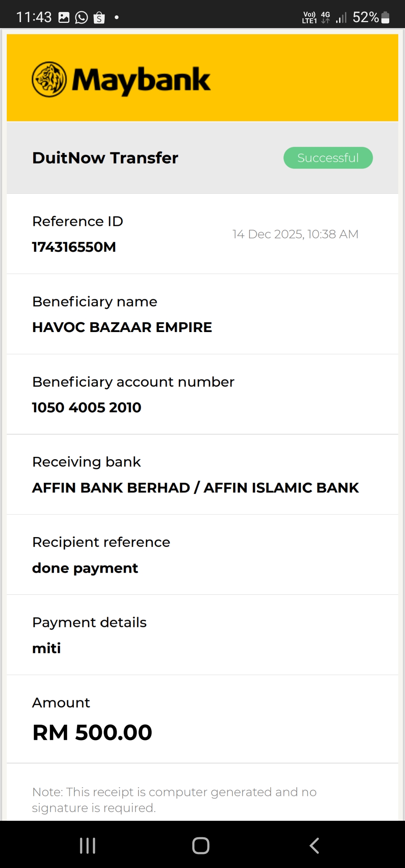This screenshot has height=868, width=405.
Task: Tap the 4G network indicator icon
Action: coord(325,17)
